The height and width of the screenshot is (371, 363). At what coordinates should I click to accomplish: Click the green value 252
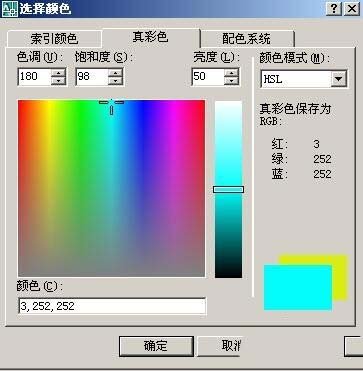[322, 159]
